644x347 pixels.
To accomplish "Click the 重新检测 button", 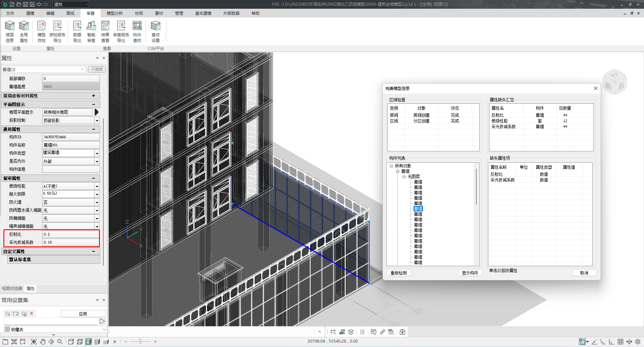I will coord(398,273).
